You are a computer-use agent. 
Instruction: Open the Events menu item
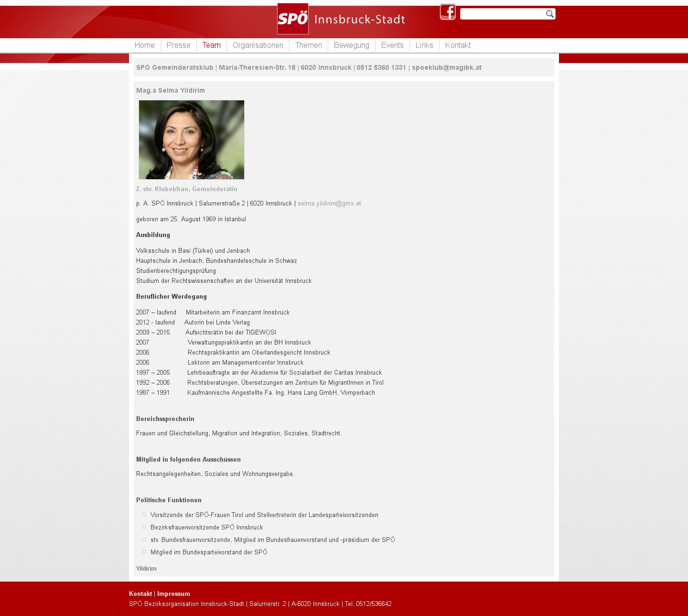(x=392, y=45)
